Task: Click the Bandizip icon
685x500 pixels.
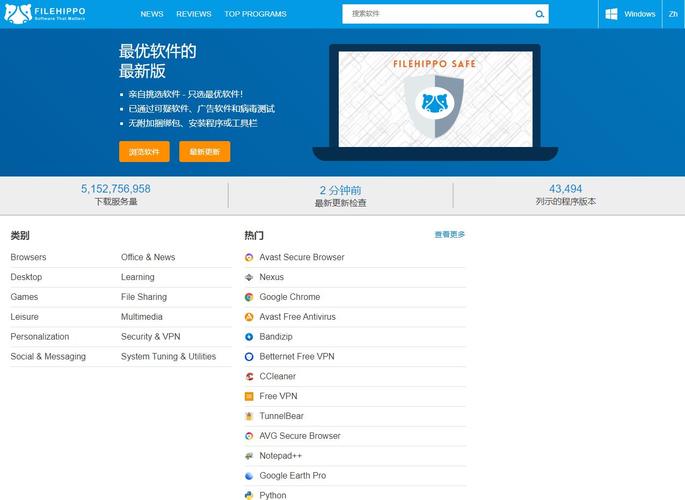Action: [x=249, y=337]
